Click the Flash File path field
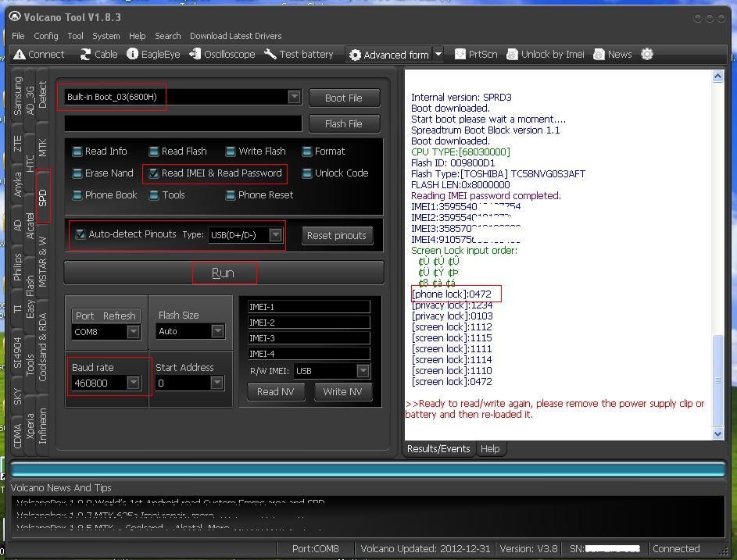 click(x=183, y=123)
